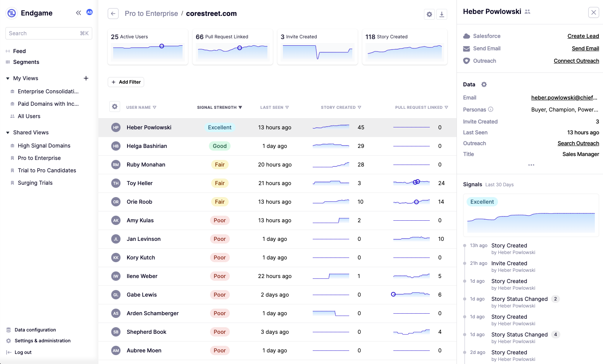Click Pro to Enterprise breadcrumb

(x=151, y=14)
